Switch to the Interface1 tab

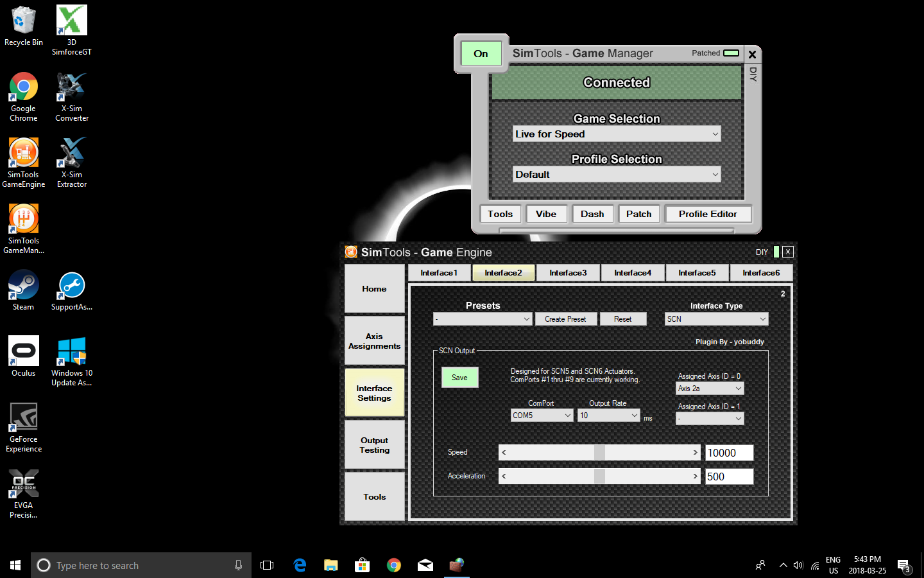439,273
